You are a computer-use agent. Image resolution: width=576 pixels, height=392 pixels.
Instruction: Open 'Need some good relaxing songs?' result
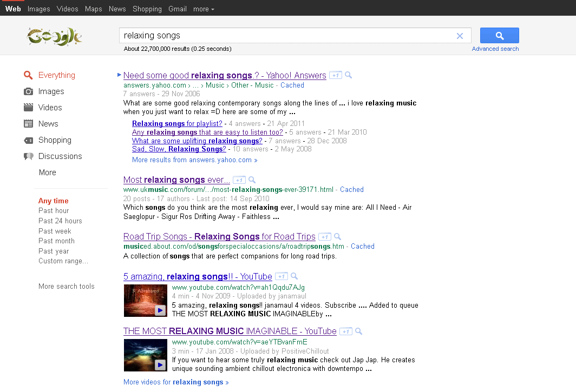225,75
